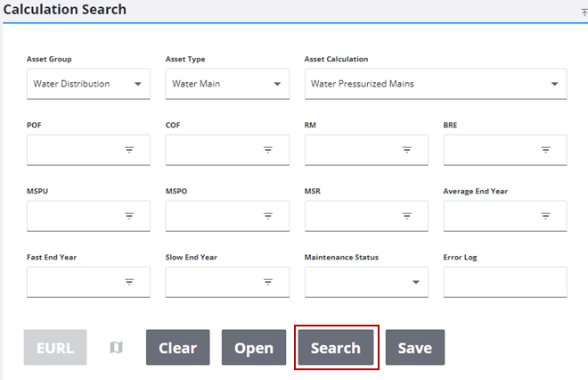Open Average End Year filter icon
588x380 pixels.
(x=546, y=216)
